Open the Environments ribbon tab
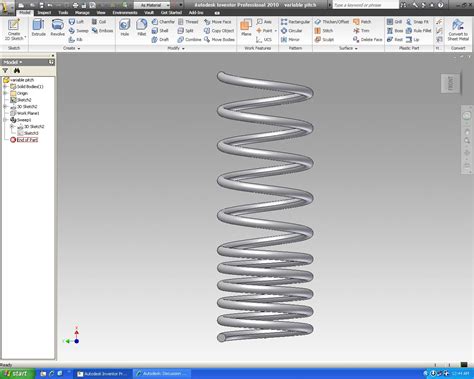The width and height of the screenshot is (474, 379). [x=125, y=13]
